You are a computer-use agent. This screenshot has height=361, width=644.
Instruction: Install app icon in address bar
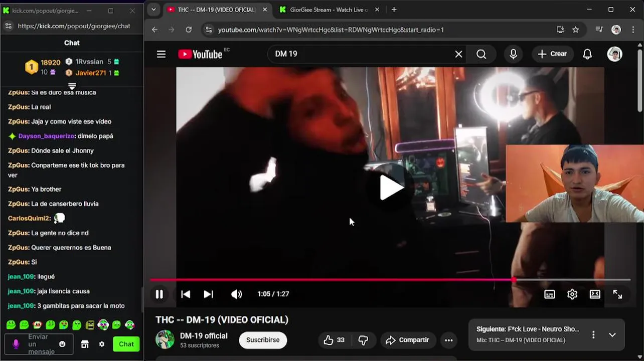[x=560, y=30]
